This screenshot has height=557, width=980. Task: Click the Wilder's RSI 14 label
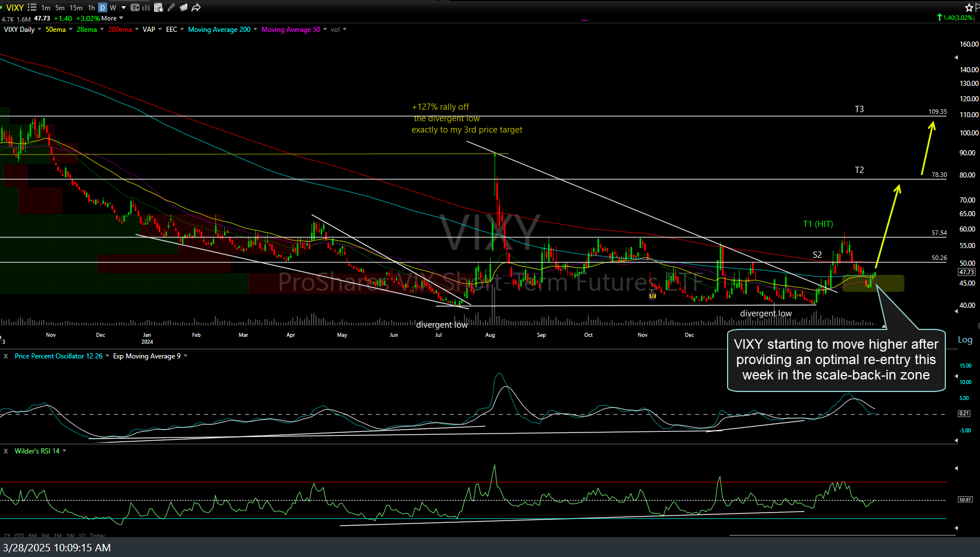[37, 451]
